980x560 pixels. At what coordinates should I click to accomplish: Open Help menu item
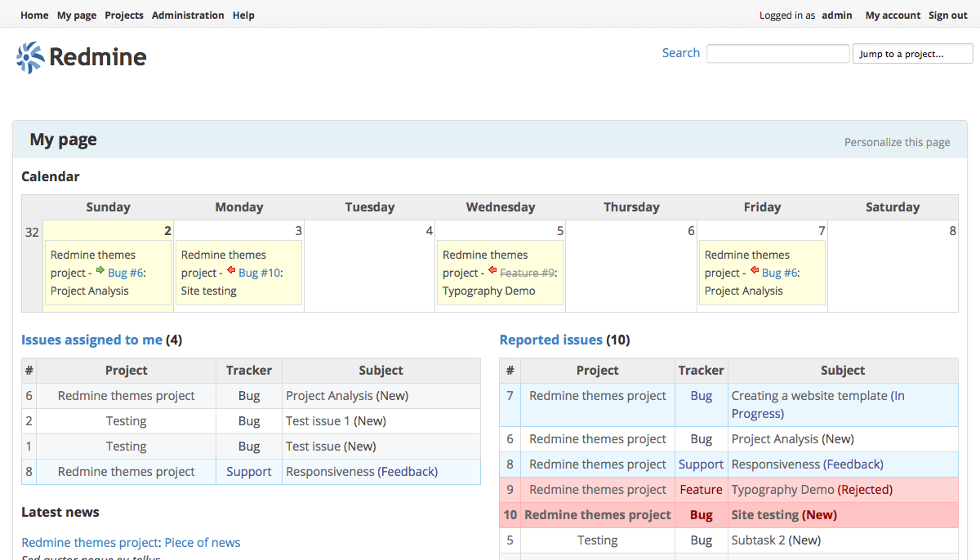243,15
